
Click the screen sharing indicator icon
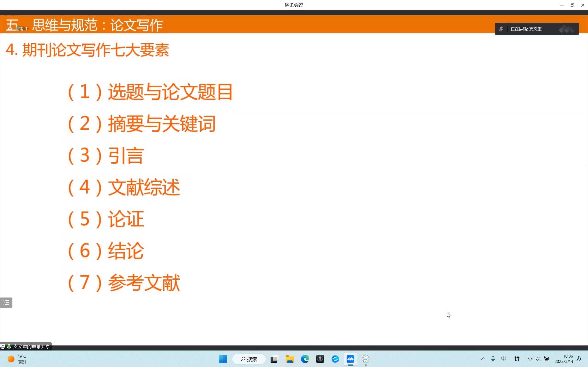point(3,346)
